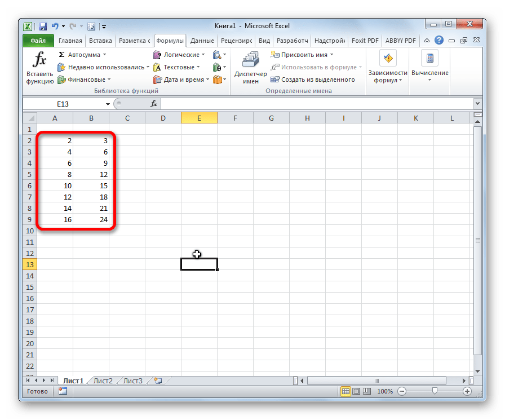Switch to Page Layout view in status bar

tap(356, 391)
